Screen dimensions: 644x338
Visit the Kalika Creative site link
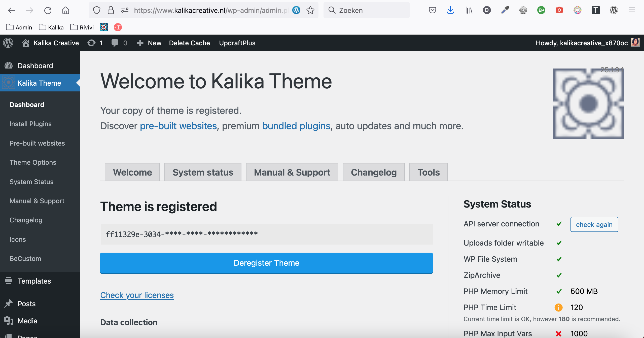pyautogui.click(x=50, y=43)
